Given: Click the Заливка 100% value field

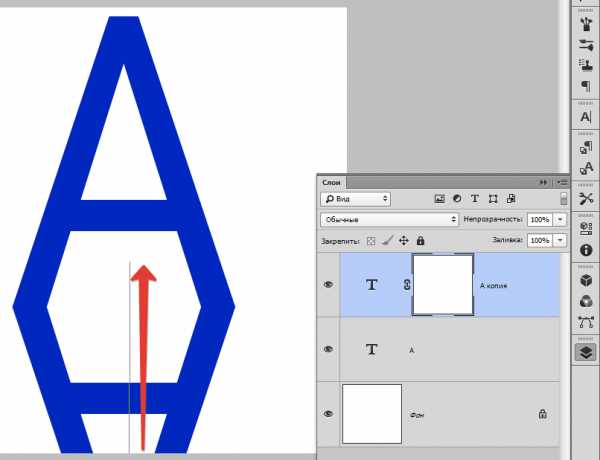Looking at the screenshot, I should point(540,240).
